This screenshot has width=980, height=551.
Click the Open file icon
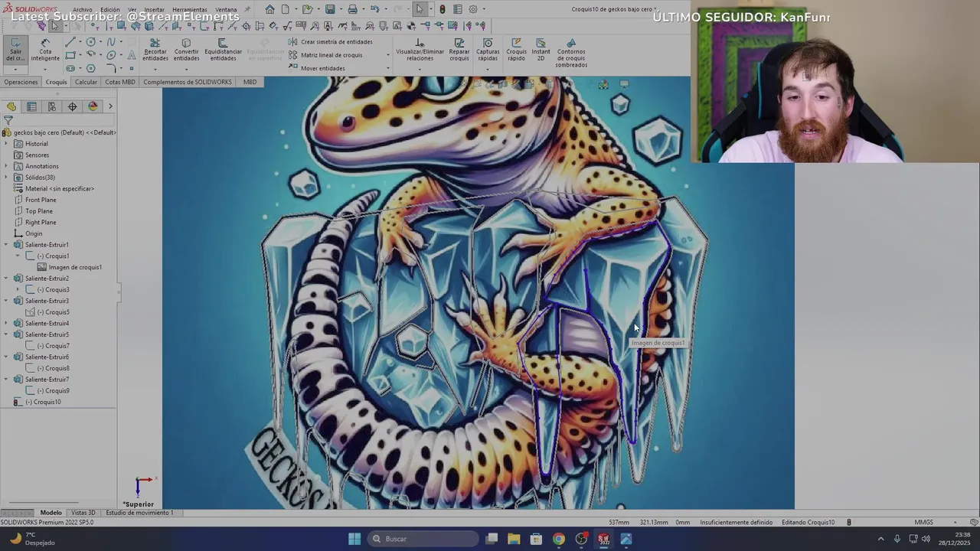[307, 9]
